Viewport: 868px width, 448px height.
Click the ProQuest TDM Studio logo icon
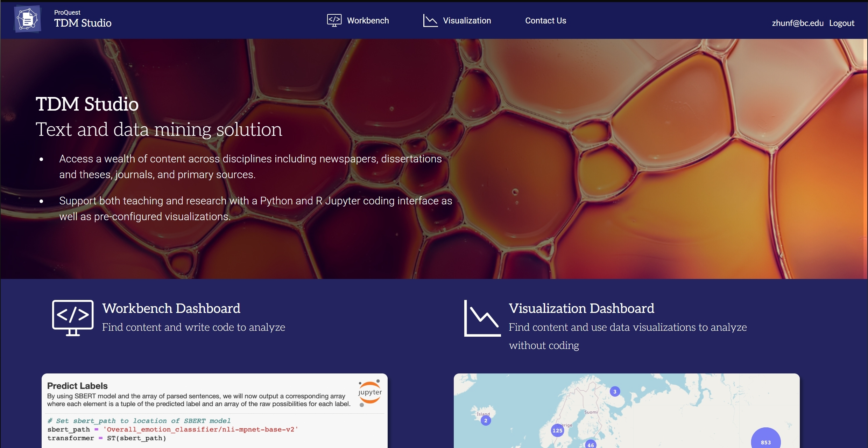tap(28, 19)
